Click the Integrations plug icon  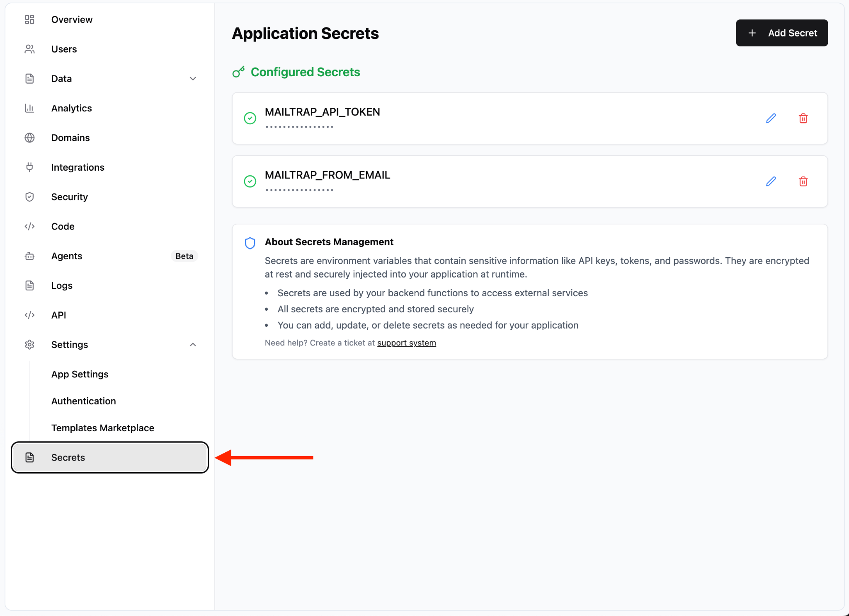[x=29, y=167]
